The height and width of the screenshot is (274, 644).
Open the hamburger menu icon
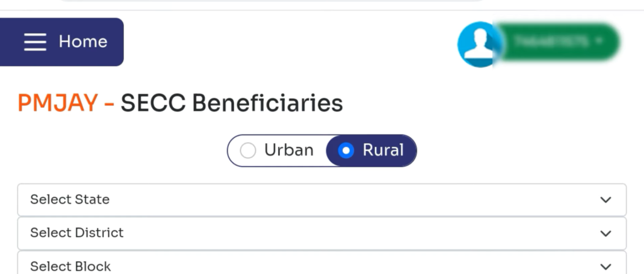[x=35, y=42]
